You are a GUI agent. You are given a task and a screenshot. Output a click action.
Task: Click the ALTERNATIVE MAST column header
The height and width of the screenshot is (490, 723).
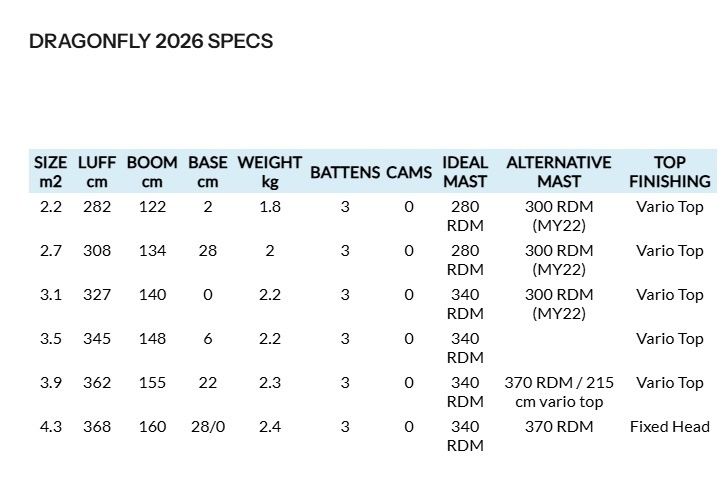click(559, 171)
